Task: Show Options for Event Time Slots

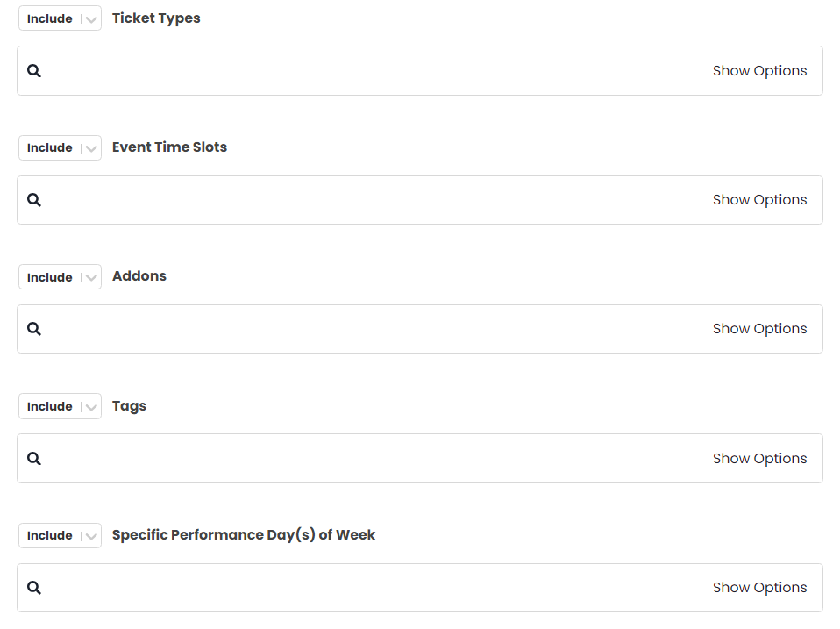Action: point(759,199)
